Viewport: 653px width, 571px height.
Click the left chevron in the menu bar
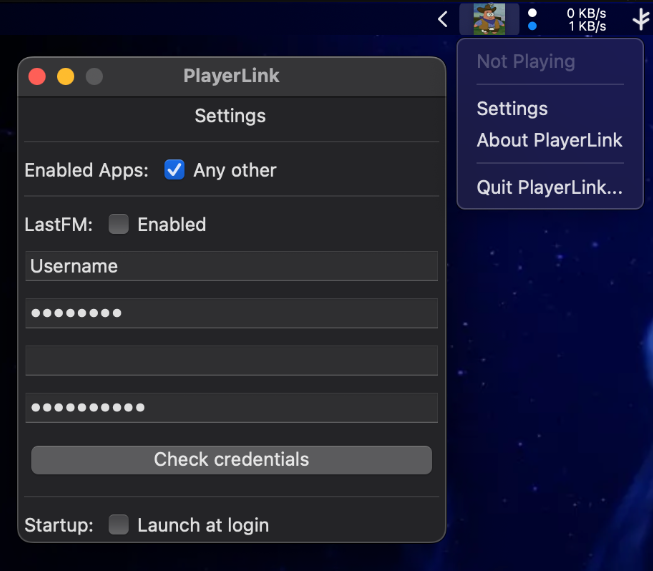[443, 19]
